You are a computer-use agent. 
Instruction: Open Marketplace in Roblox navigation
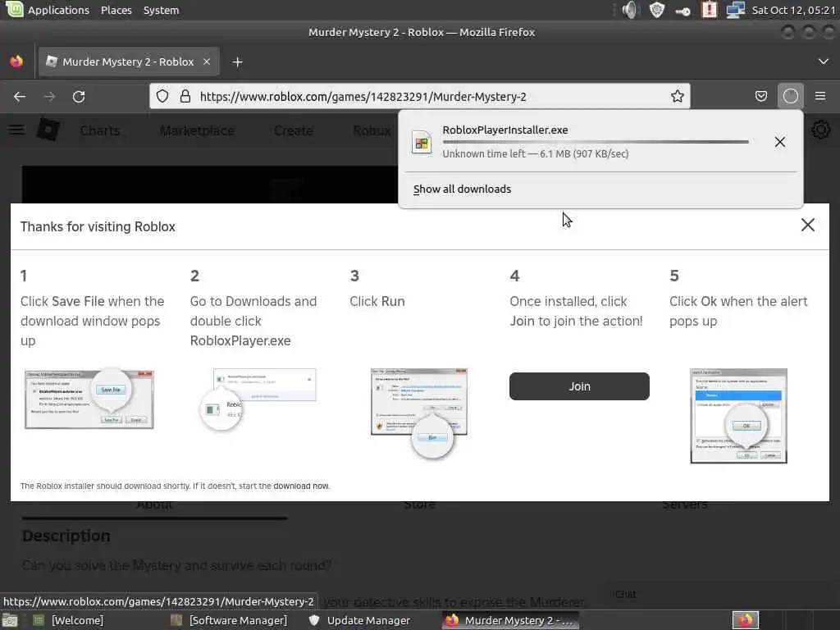tap(197, 130)
